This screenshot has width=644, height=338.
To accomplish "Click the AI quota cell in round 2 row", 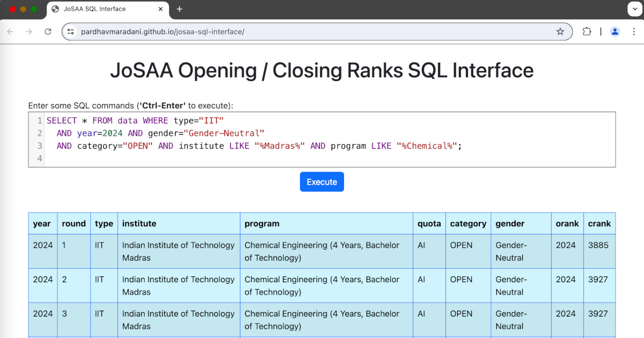I will pos(429,286).
